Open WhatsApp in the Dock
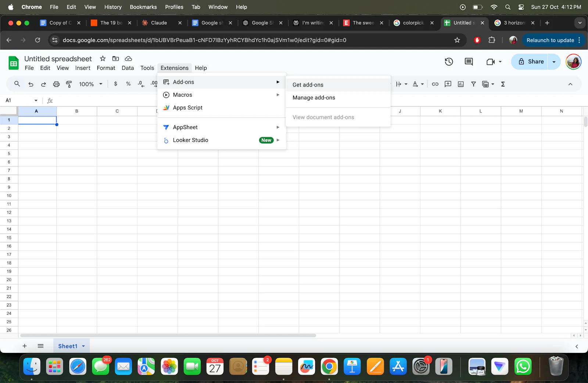Image resolution: width=588 pixels, height=383 pixels. 523,367
